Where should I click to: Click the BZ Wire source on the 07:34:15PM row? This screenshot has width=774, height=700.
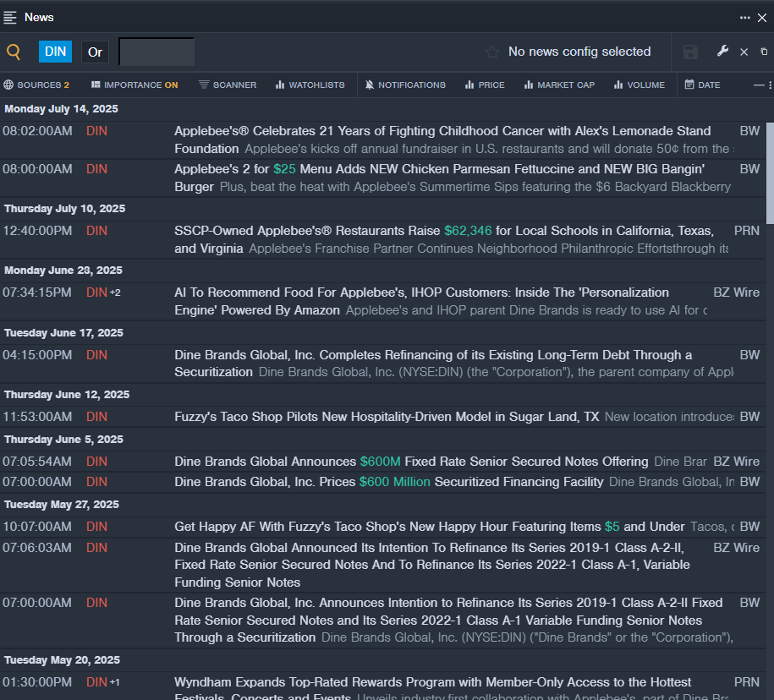click(737, 293)
